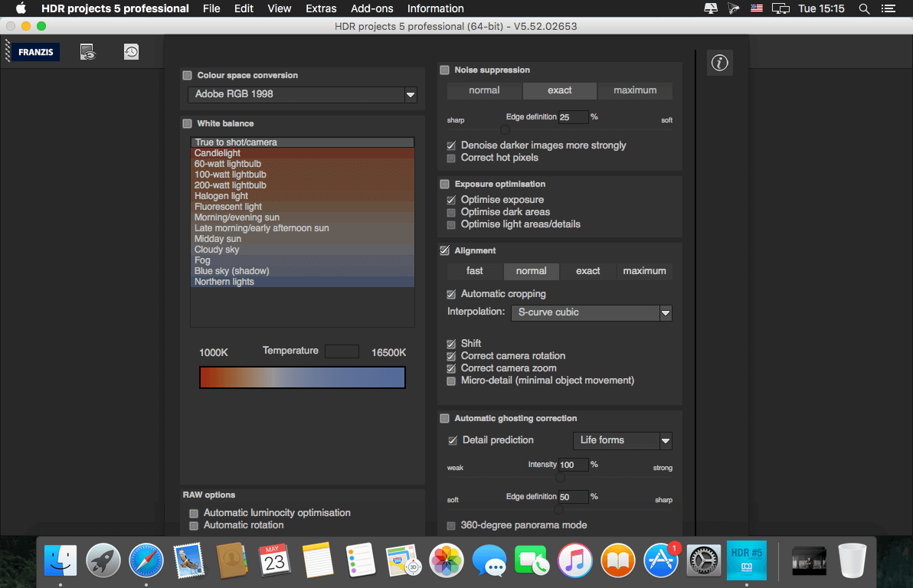Open System Preferences gear in dock
The image size is (913, 588).
pyautogui.click(x=703, y=560)
